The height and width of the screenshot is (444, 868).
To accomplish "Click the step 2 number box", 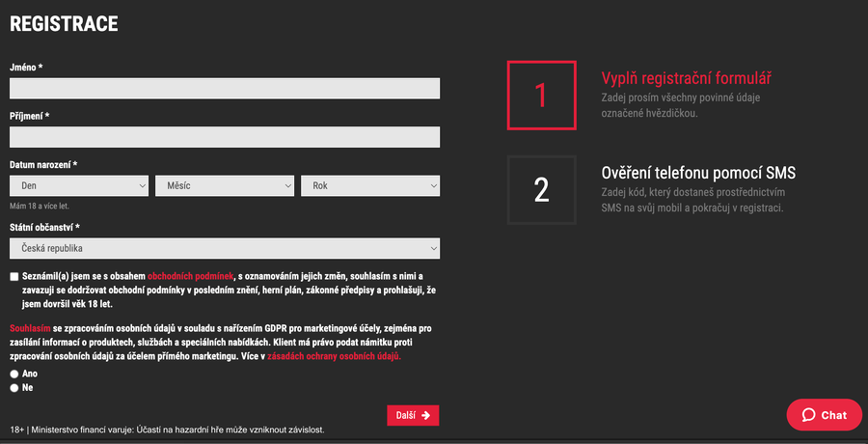I will click(x=541, y=190).
